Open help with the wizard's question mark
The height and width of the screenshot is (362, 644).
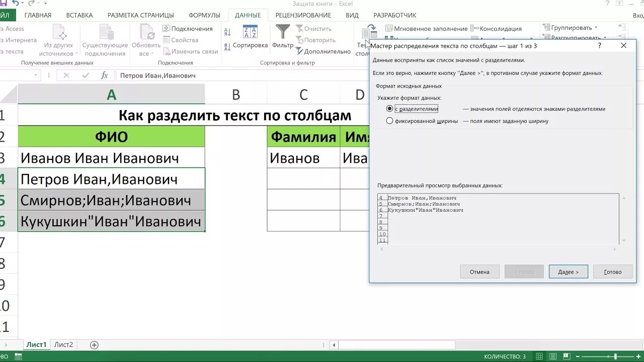coord(600,45)
